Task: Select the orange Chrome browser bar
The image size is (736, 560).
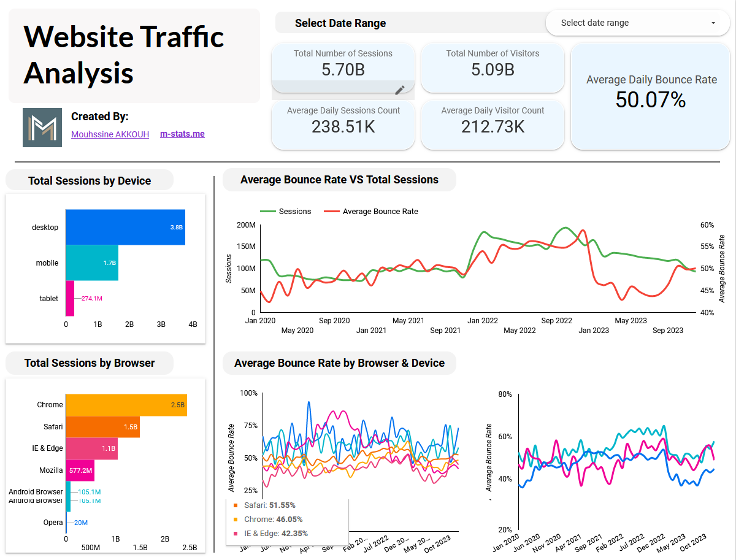Action: coord(126,405)
